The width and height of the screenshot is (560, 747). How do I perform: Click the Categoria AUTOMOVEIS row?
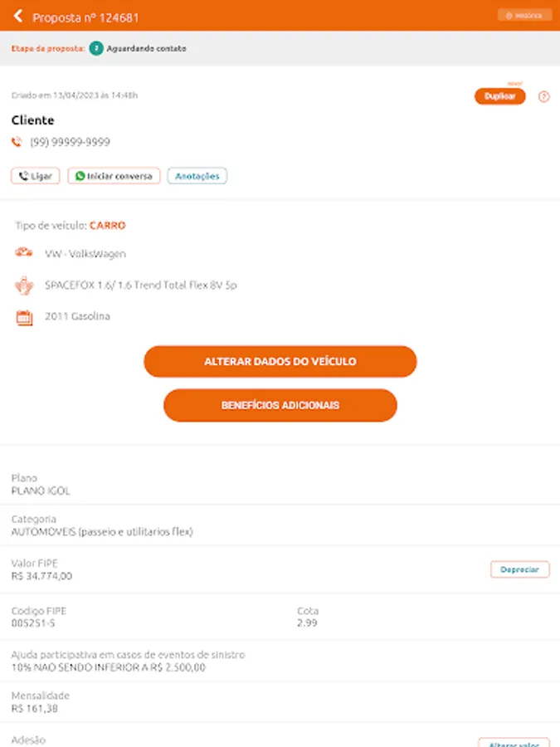coord(280,525)
